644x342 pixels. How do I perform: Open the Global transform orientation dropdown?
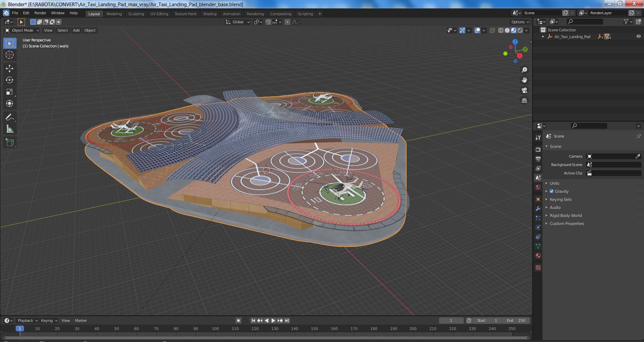(x=237, y=22)
